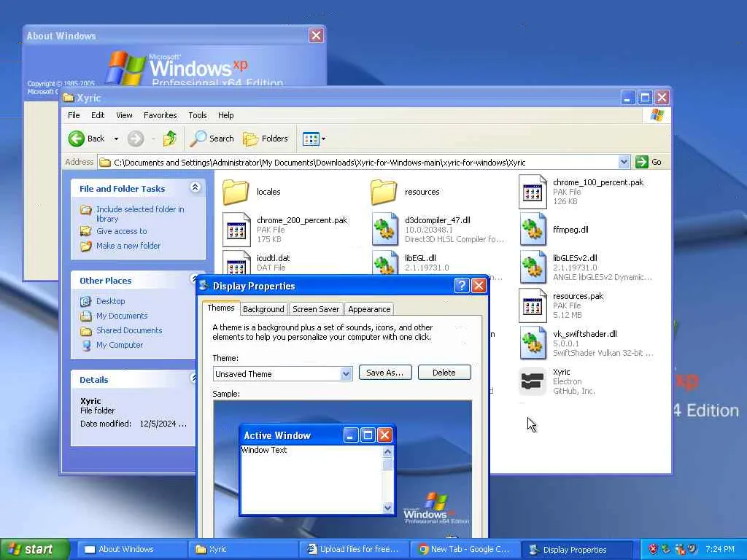This screenshot has width=747, height=560.
Task: Expand the address bar dropdown arrow
Action: click(624, 162)
